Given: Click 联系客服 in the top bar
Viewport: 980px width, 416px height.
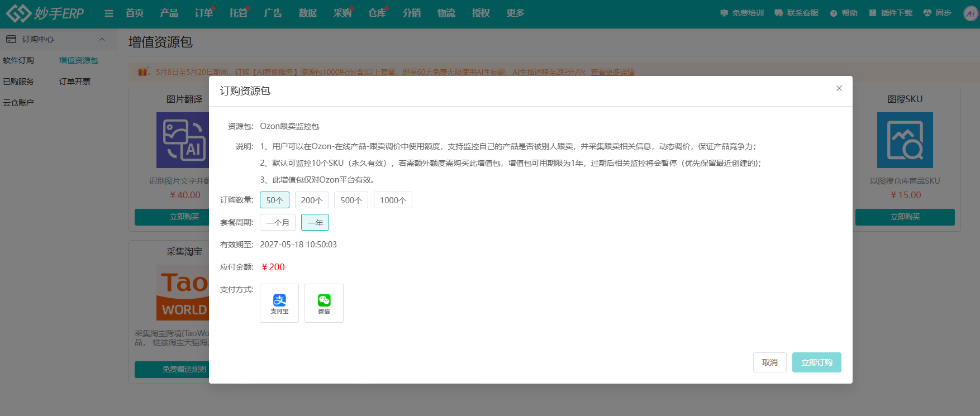Looking at the screenshot, I should (x=797, y=13).
